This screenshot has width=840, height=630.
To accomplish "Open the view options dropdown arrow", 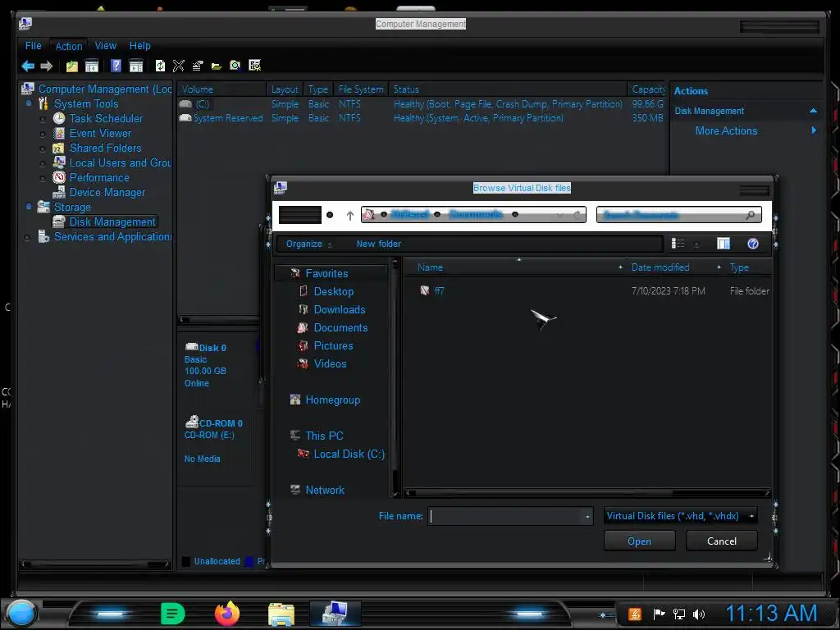I will 696,244.
